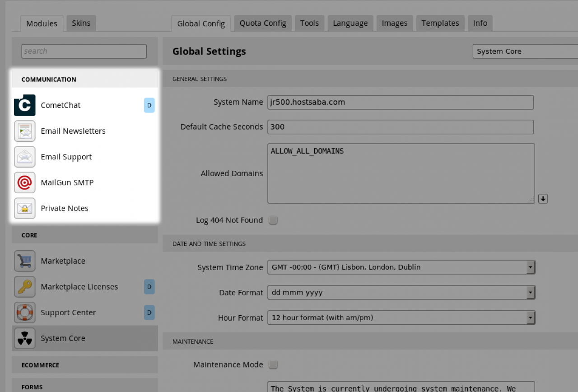Open the Email Newsletters module icon
This screenshot has height=392, width=578.
24,131
